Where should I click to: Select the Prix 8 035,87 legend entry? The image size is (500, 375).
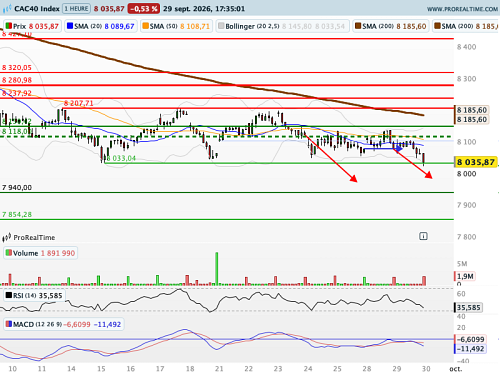pos(32,26)
